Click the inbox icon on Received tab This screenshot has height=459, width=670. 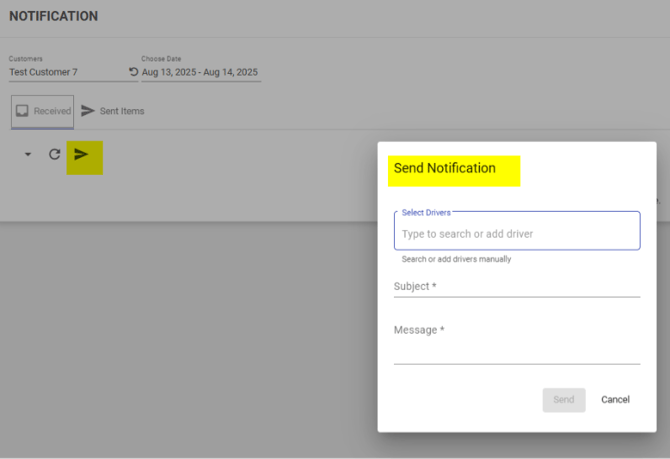click(23, 111)
